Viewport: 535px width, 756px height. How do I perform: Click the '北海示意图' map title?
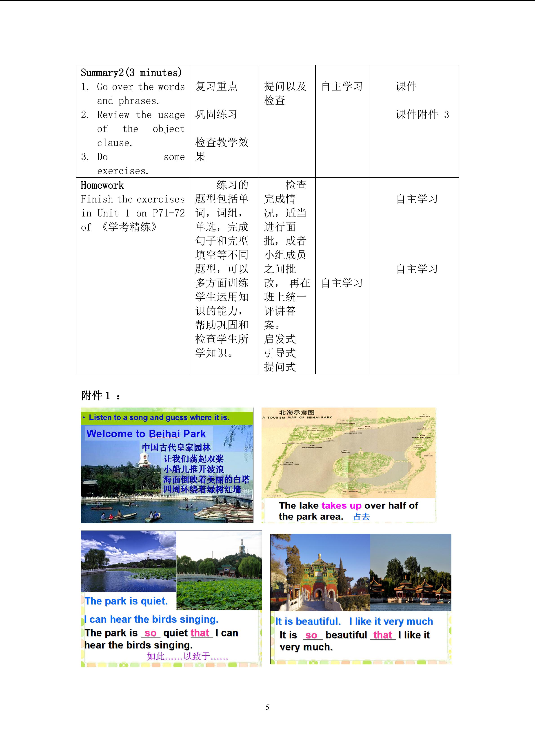297,412
